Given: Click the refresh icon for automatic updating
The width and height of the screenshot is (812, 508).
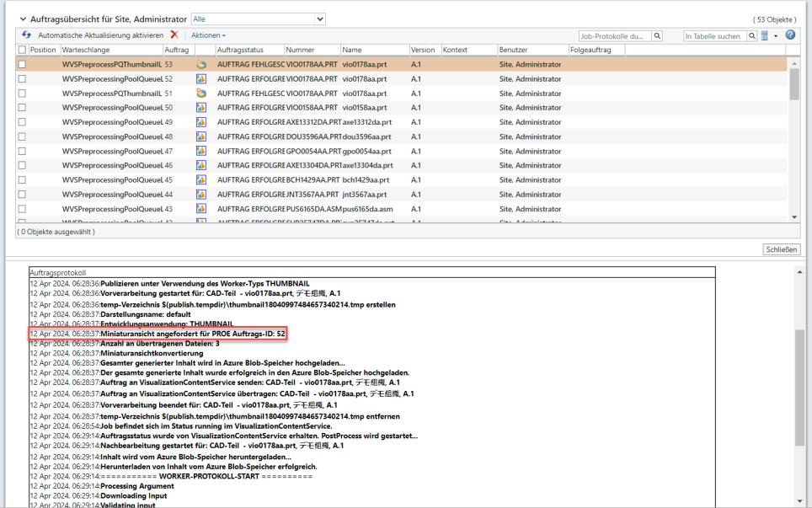Looking at the screenshot, I should pos(26,35).
